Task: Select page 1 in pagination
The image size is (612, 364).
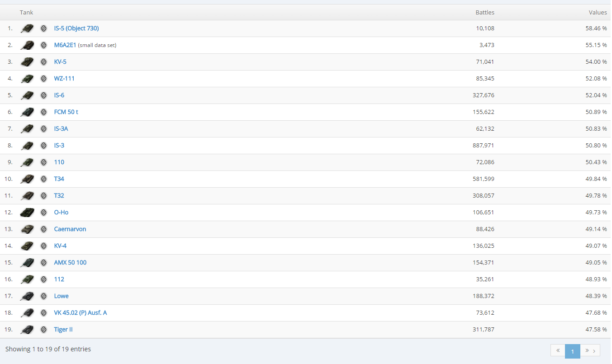Action: point(572,351)
